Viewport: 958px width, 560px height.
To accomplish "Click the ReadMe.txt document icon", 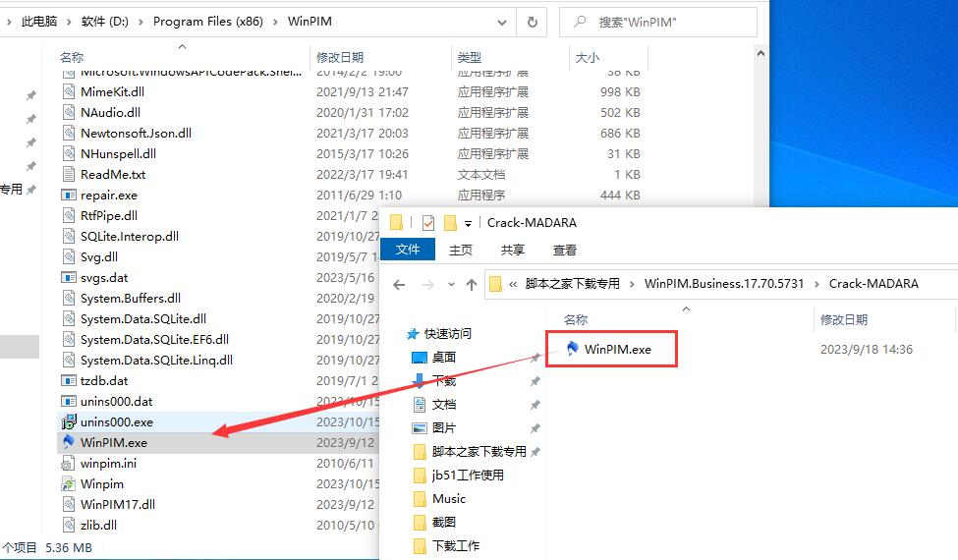I will [x=69, y=174].
